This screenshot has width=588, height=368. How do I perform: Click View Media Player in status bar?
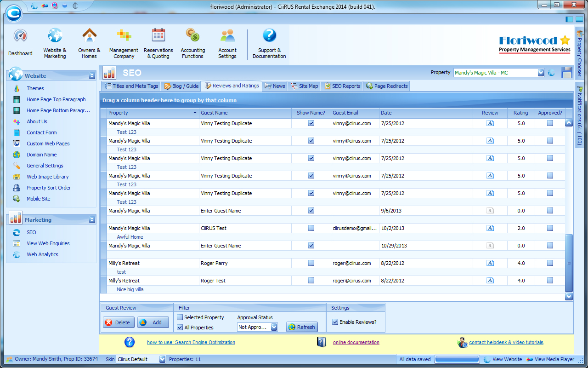tap(550, 359)
